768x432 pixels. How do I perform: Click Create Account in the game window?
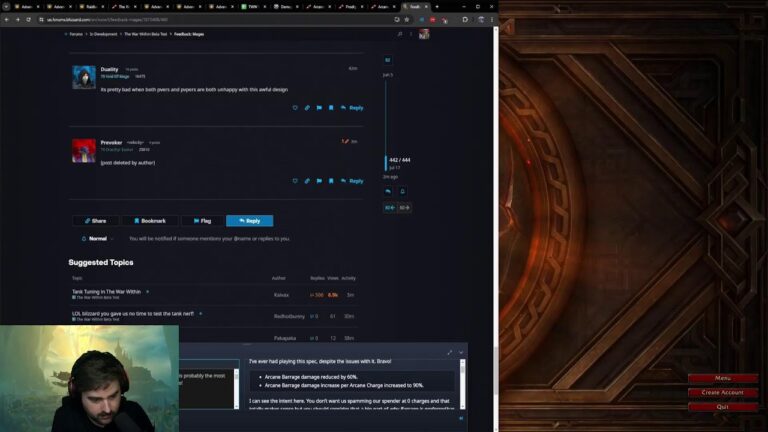[x=723, y=392]
